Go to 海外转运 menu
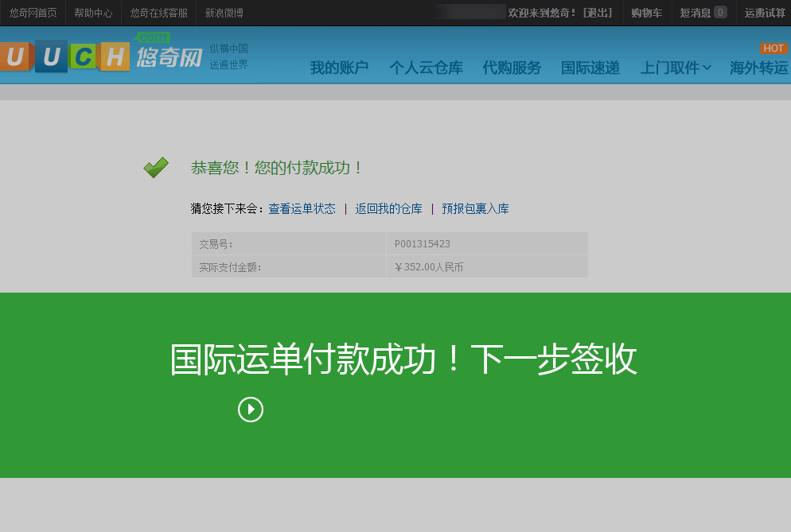 (758, 68)
